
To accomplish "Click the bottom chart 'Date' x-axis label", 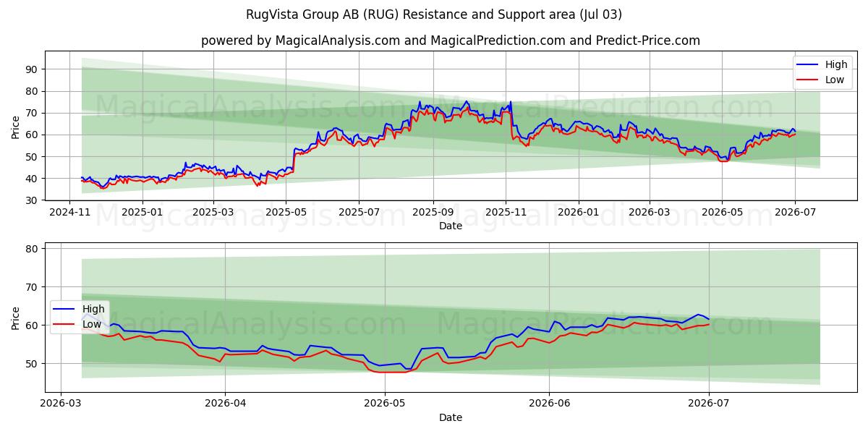I will point(451,417).
